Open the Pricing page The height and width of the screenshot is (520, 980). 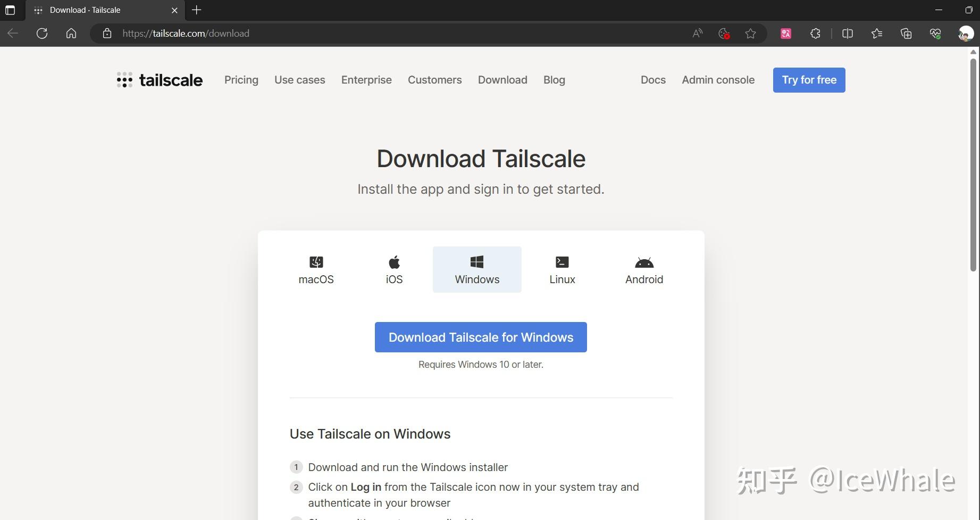(241, 80)
